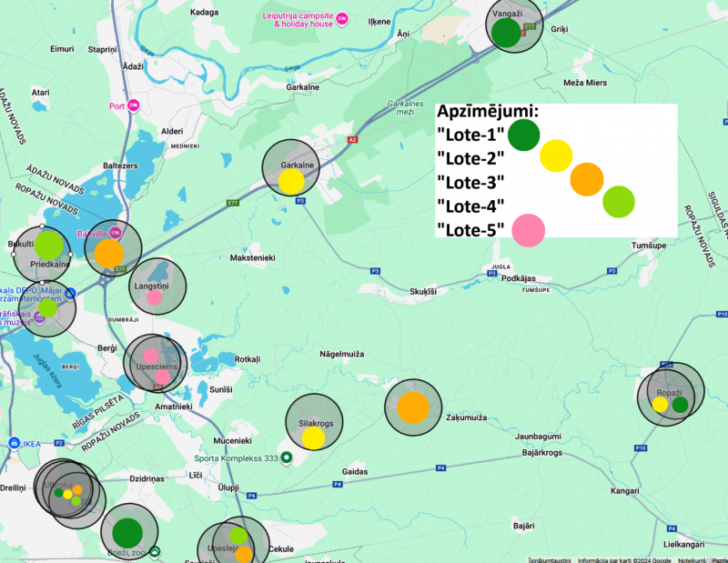This screenshot has height=563, width=728.
Task: Click the Baltvilla hotel pin icon
Action: click(x=116, y=233)
